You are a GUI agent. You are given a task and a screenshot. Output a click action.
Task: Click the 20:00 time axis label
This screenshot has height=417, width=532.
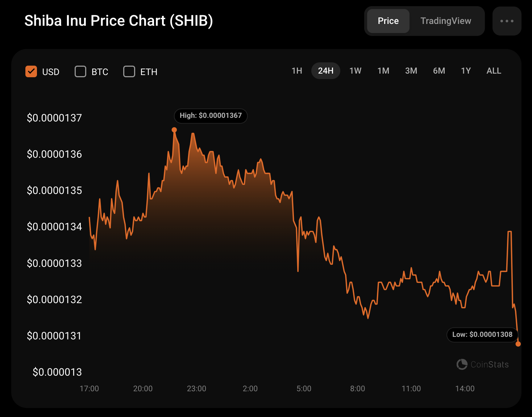click(143, 389)
